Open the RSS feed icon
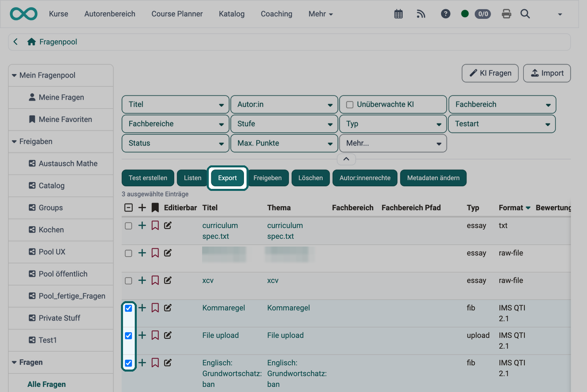The height and width of the screenshot is (392, 587). point(421,14)
